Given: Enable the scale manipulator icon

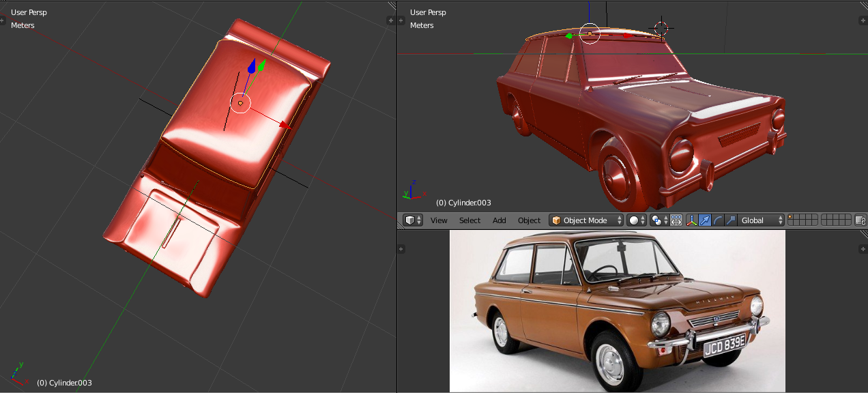Looking at the screenshot, I should point(731,220).
